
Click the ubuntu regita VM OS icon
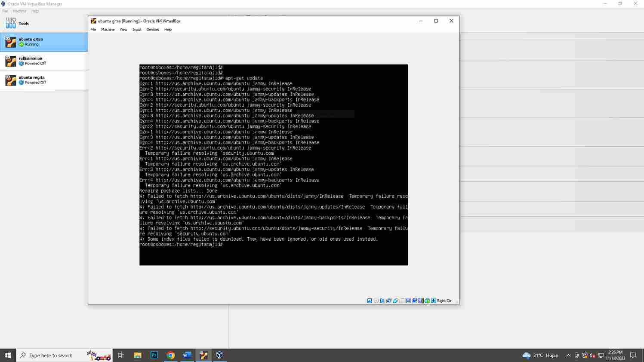pos(10,80)
